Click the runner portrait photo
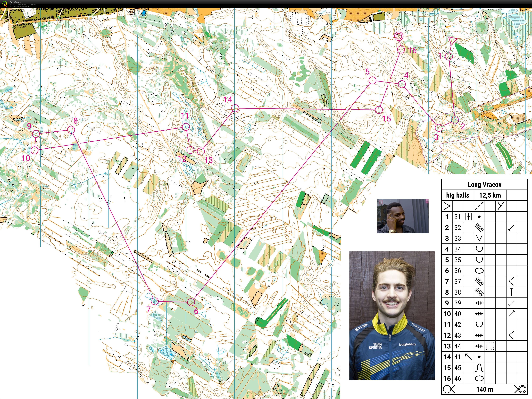532x399 pixels. (392, 315)
